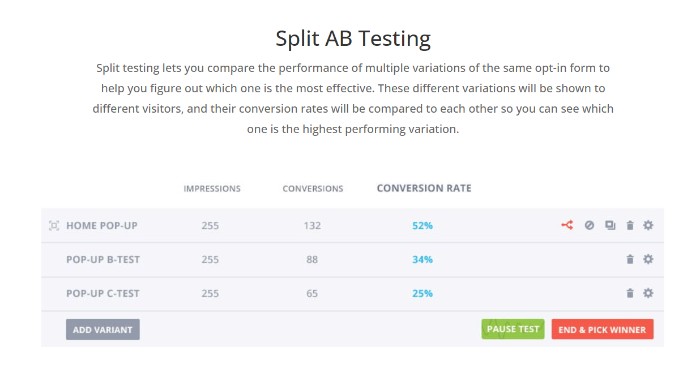Click the duplicate icon for Home Pop-Up
This screenshot has width=700, height=368.
point(610,226)
